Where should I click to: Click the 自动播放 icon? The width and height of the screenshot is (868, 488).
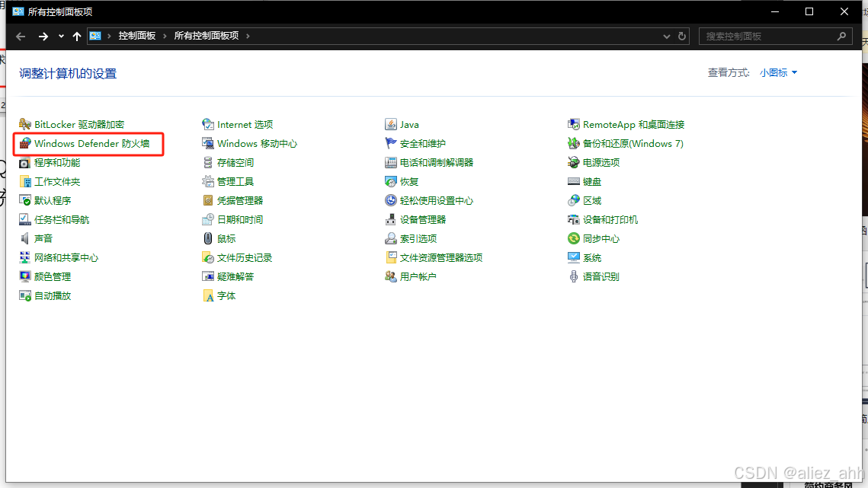(x=25, y=296)
